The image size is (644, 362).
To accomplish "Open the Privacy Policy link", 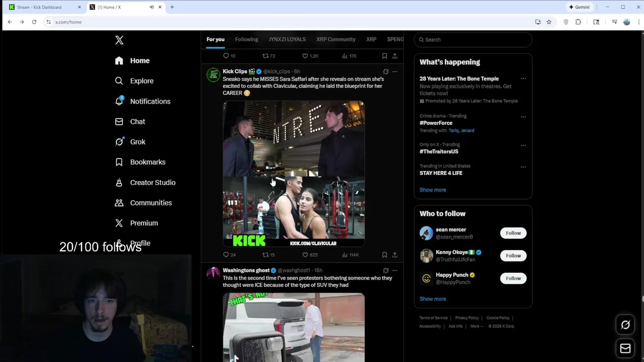I will coord(467,318).
